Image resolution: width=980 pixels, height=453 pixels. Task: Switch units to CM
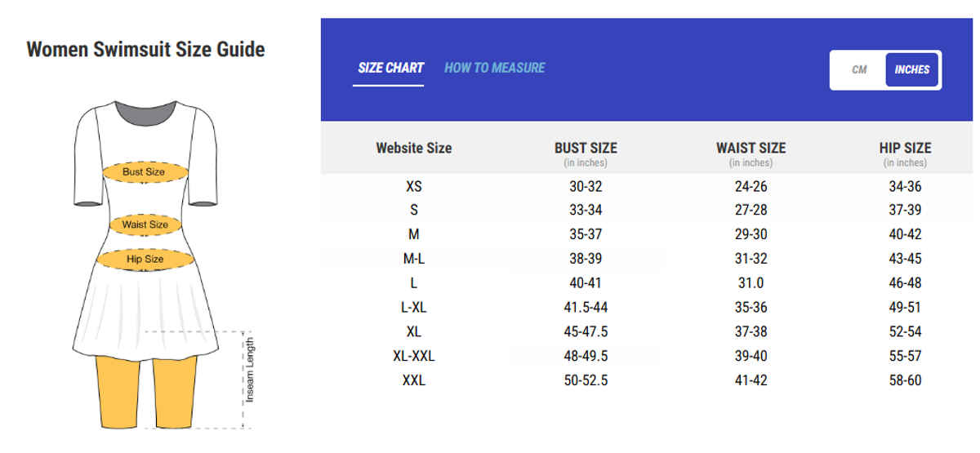click(859, 69)
